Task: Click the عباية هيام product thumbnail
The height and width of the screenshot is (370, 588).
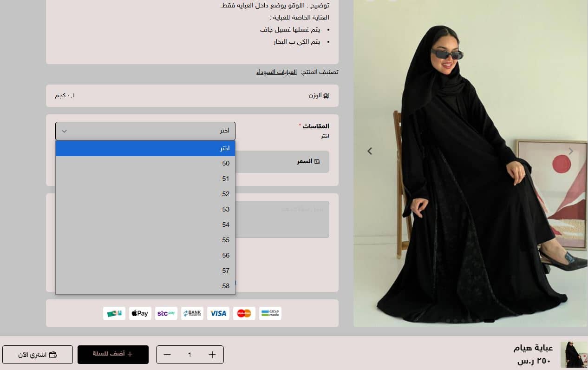Action: (x=573, y=355)
